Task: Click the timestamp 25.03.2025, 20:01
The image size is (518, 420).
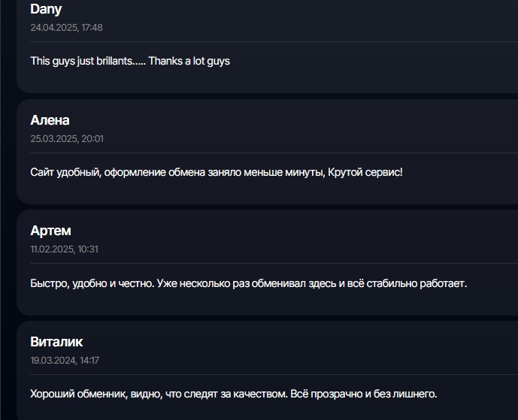Action: coord(67,139)
